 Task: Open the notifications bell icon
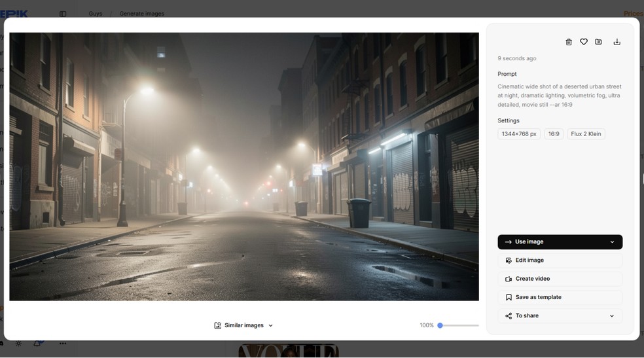[x=38, y=343]
